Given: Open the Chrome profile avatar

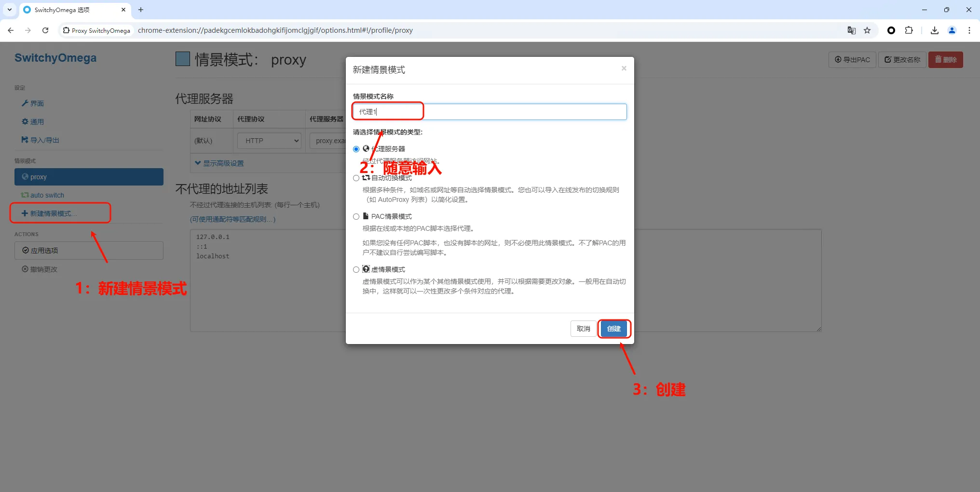Looking at the screenshot, I should tap(952, 30).
